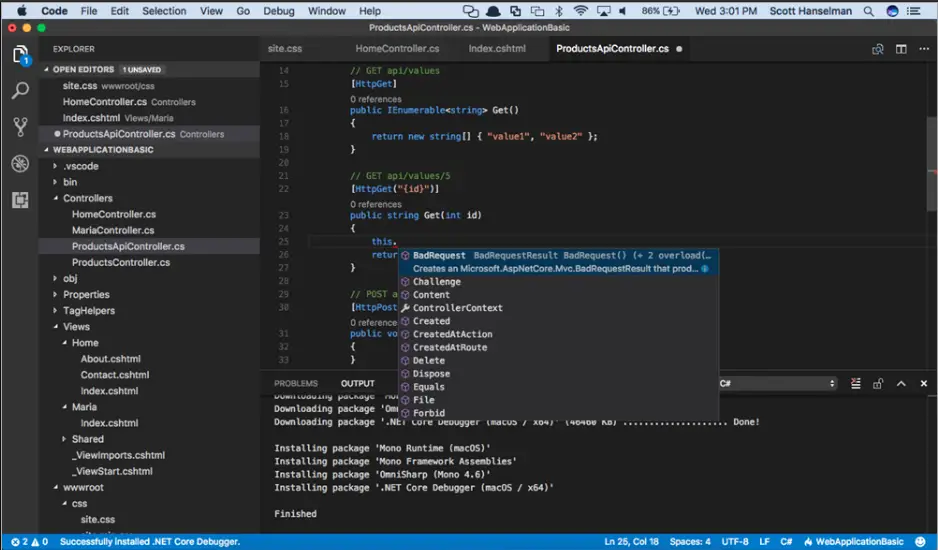The image size is (938, 550).
Task: Open the Source Control git icon
Action: point(20,127)
